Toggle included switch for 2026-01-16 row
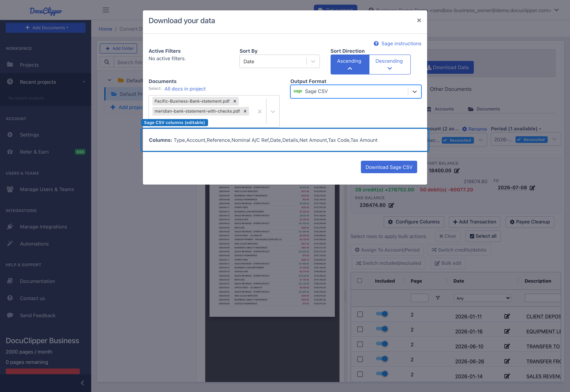Image resolution: width=570 pixels, height=392 pixels. [x=382, y=329]
